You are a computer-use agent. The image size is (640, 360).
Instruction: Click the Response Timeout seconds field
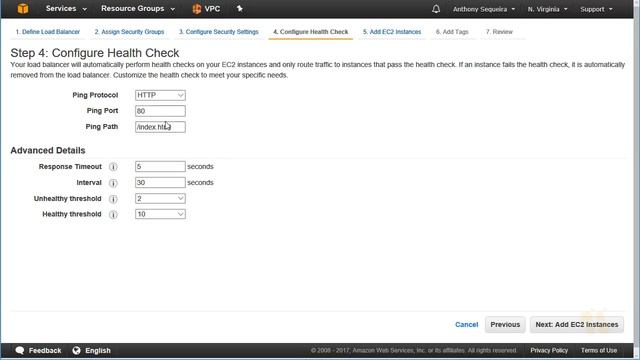160,167
